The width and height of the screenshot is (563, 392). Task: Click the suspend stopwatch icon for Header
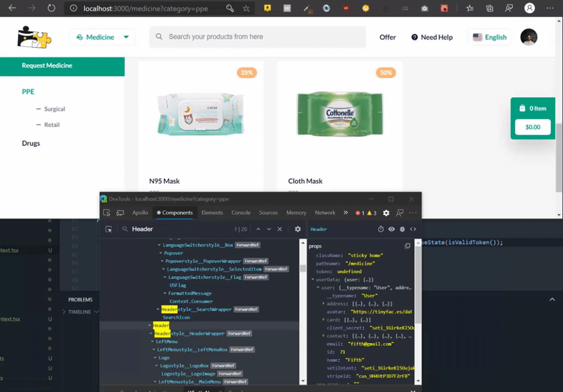click(381, 229)
